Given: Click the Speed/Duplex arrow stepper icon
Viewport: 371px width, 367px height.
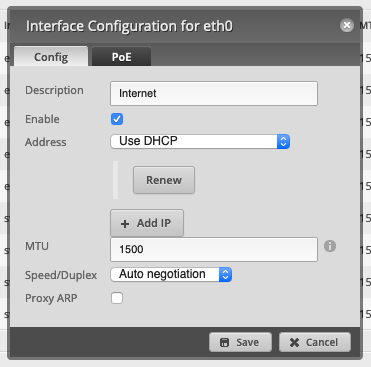Looking at the screenshot, I should click(225, 274).
